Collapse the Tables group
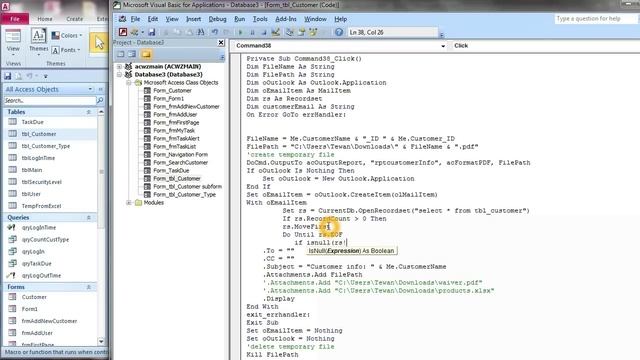 pos(89,112)
